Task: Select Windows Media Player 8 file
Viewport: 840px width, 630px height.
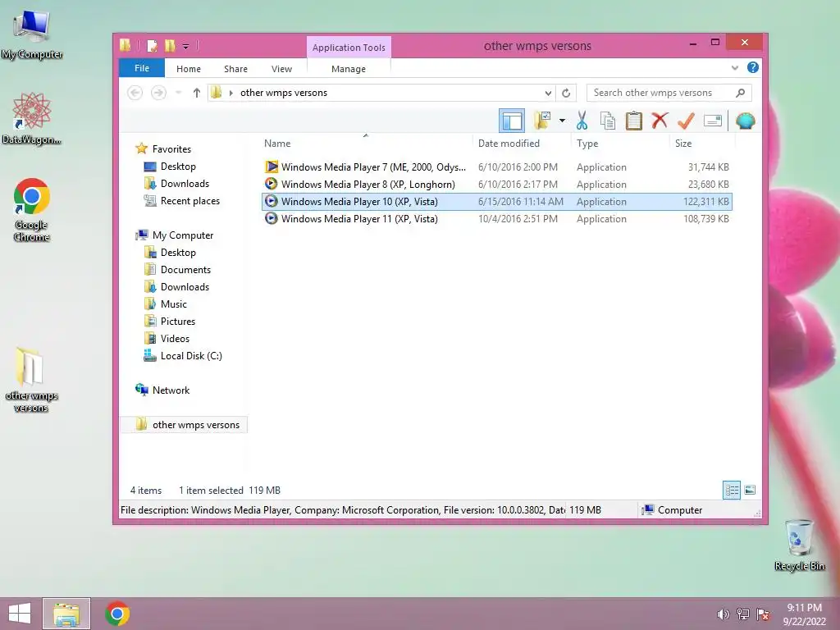Action: pyautogui.click(x=496, y=185)
